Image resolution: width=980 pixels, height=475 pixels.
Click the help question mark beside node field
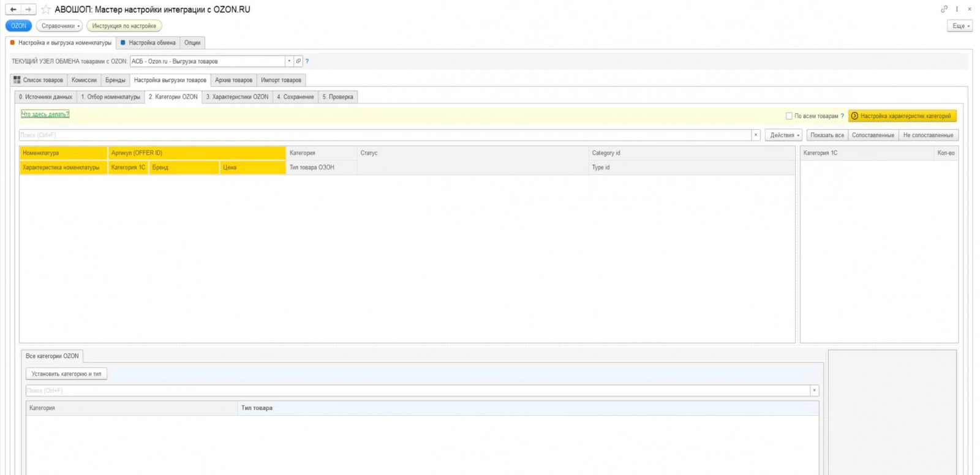tap(307, 61)
